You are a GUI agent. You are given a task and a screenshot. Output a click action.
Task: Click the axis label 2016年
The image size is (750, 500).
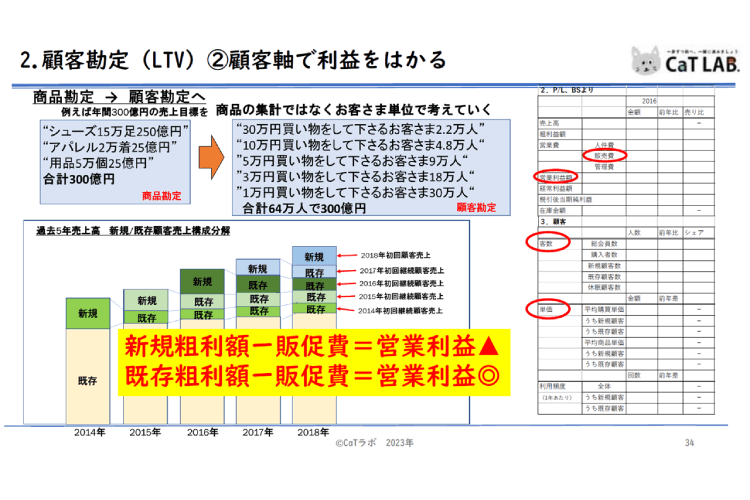(202, 433)
